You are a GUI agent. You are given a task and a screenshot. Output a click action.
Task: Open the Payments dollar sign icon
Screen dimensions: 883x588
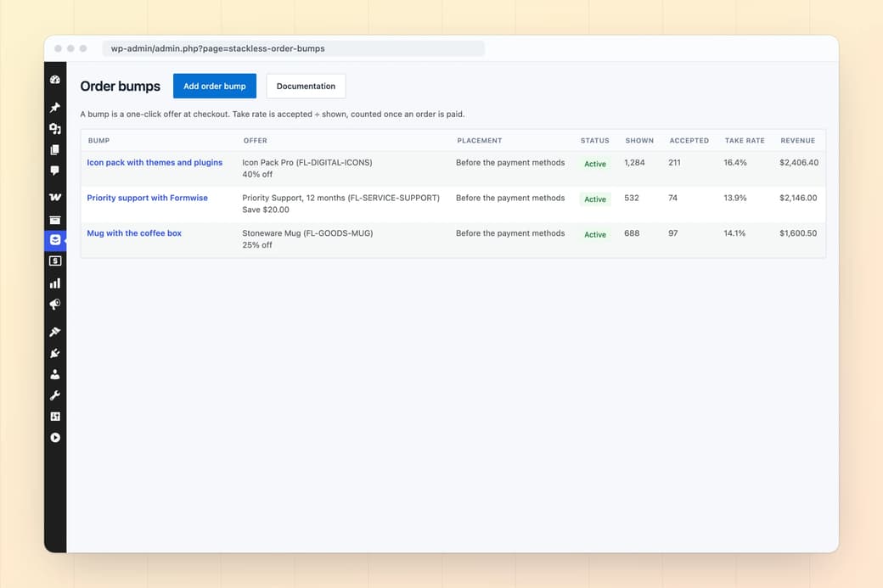[x=55, y=261]
